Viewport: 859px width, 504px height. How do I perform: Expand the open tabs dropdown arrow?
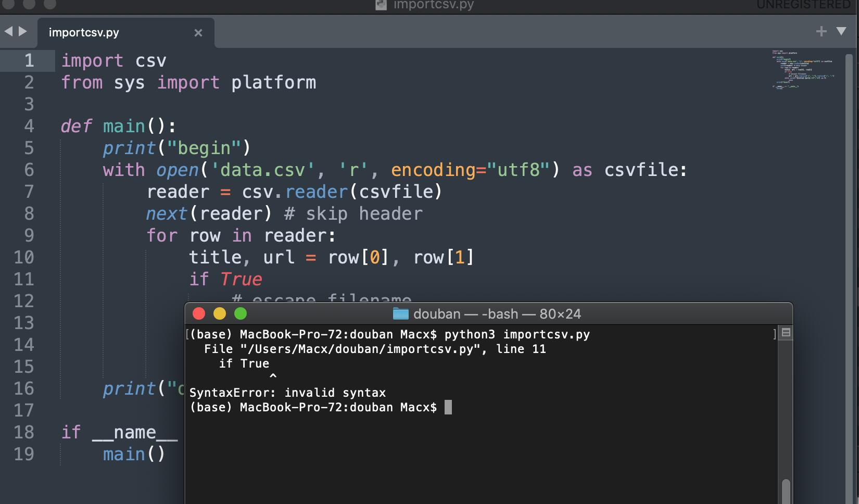(841, 31)
